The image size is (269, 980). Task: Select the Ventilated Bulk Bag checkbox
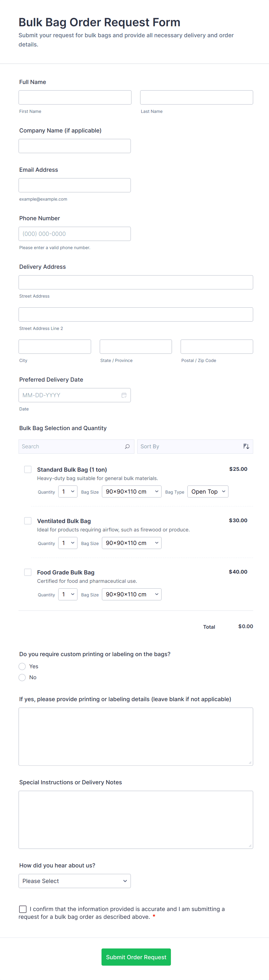tap(28, 521)
